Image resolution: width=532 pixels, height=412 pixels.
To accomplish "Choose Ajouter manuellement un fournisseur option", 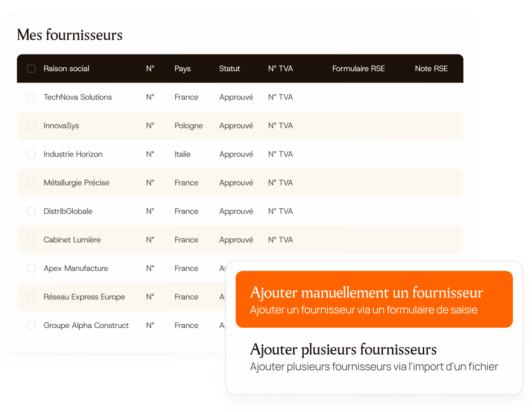I will tap(374, 299).
